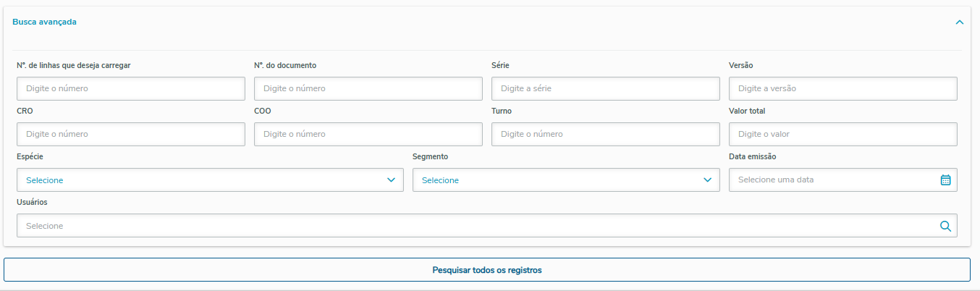
Task: Click the calendar icon in Data emissão
Action: click(x=945, y=180)
